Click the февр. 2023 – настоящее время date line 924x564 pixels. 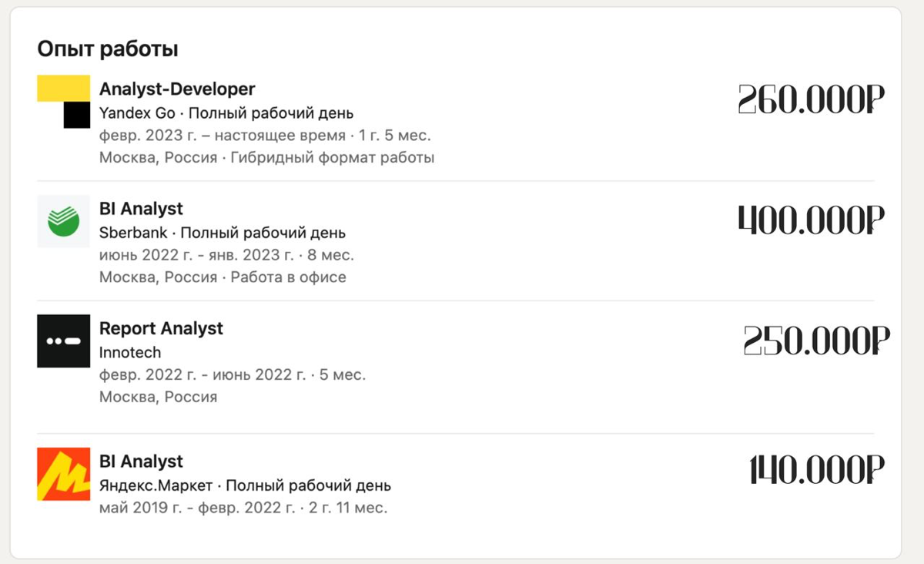(x=265, y=136)
